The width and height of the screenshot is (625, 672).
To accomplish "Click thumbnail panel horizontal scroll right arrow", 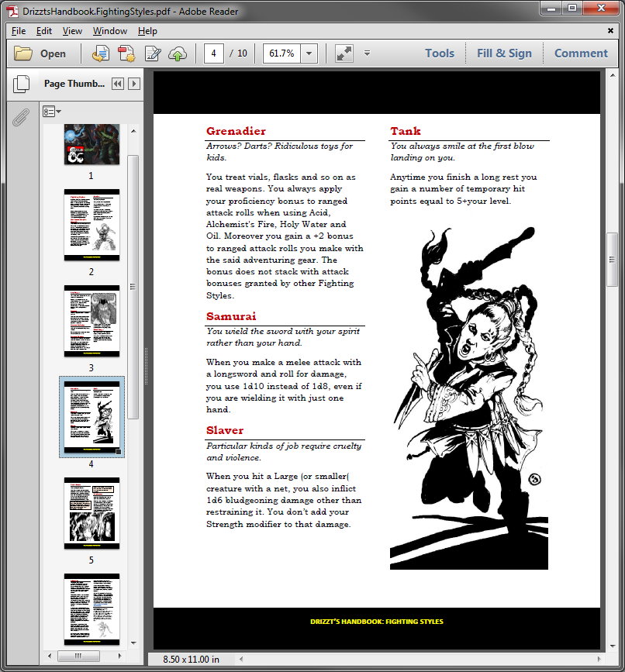I will tap(119, 656).
